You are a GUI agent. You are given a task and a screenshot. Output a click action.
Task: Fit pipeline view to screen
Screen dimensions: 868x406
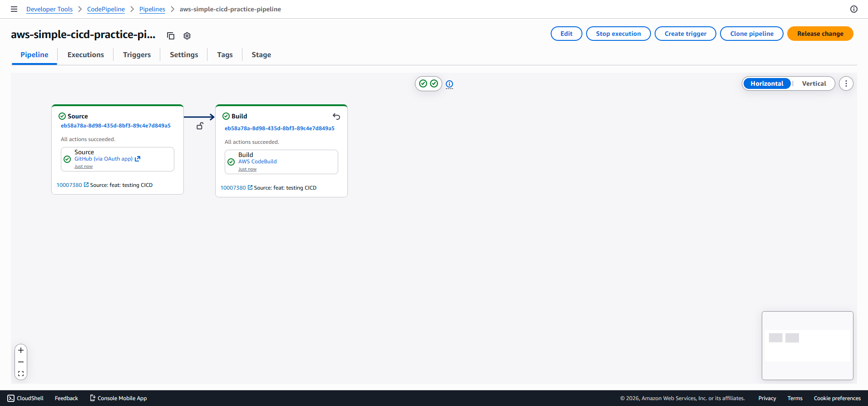(21, 374)
